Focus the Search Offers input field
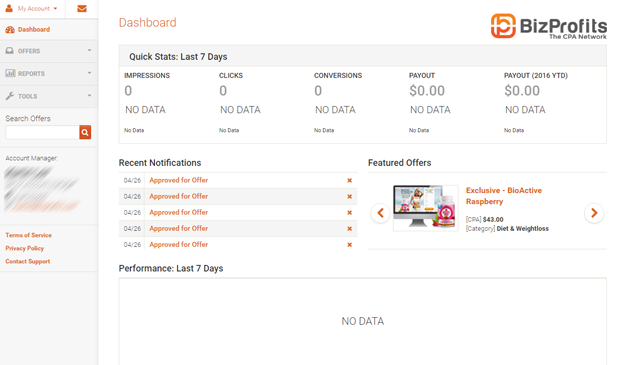This screenshot has width=629, height=365. [x=42, y=132]
